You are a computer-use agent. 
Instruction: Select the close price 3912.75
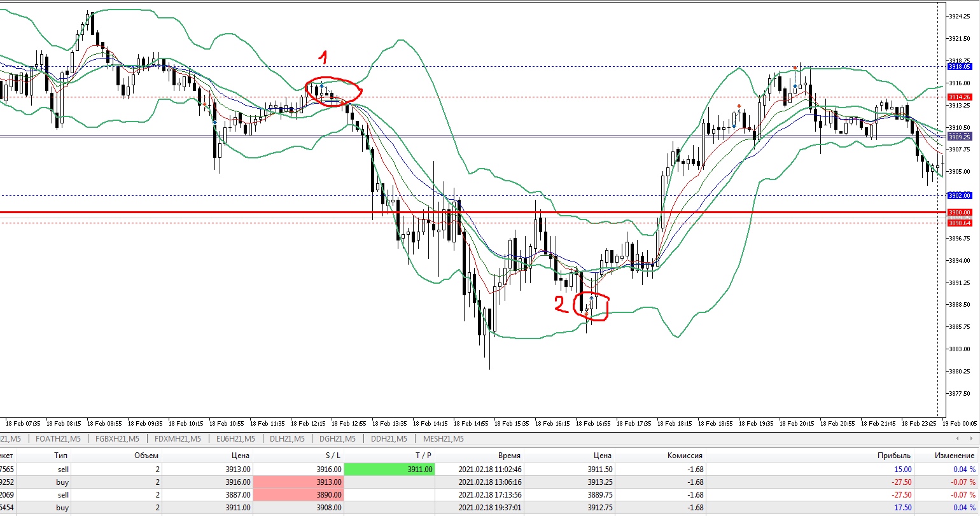pyautogui.click(x=599, y=507)
